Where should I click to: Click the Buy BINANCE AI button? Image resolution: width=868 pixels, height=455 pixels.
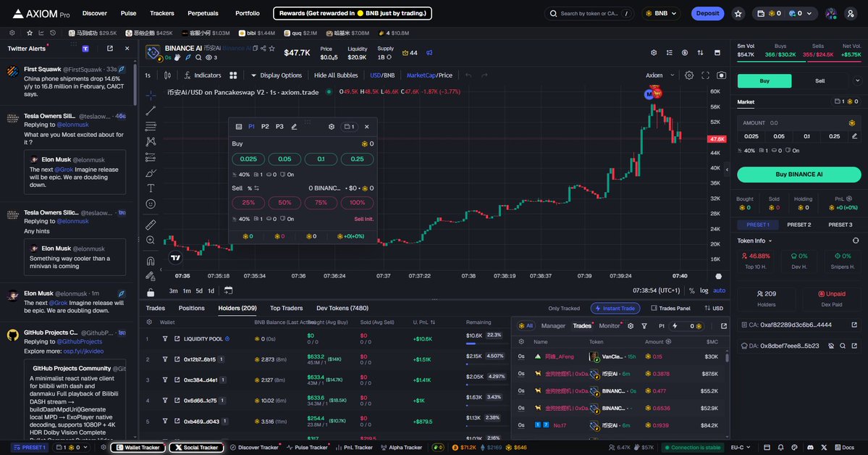coord(799,175)
